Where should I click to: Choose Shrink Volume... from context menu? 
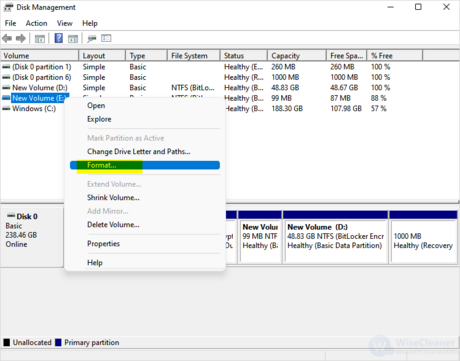point(113,198)
